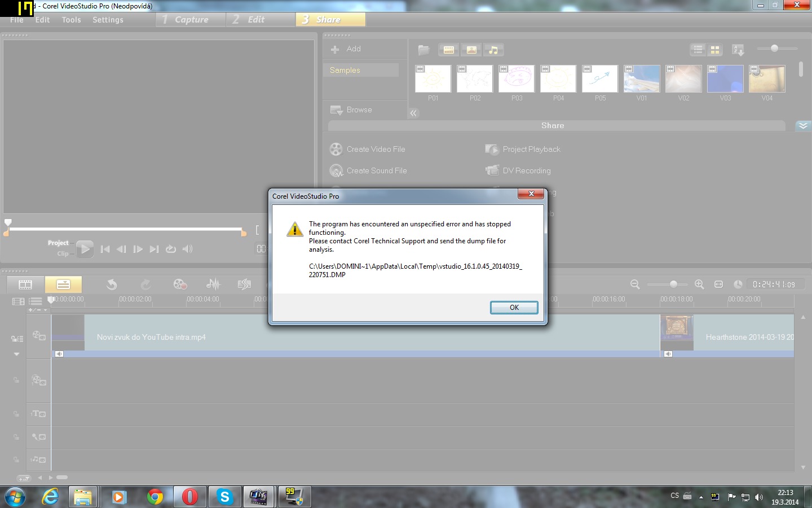Adjust the thumbnail size slider

tap(775, 49)
